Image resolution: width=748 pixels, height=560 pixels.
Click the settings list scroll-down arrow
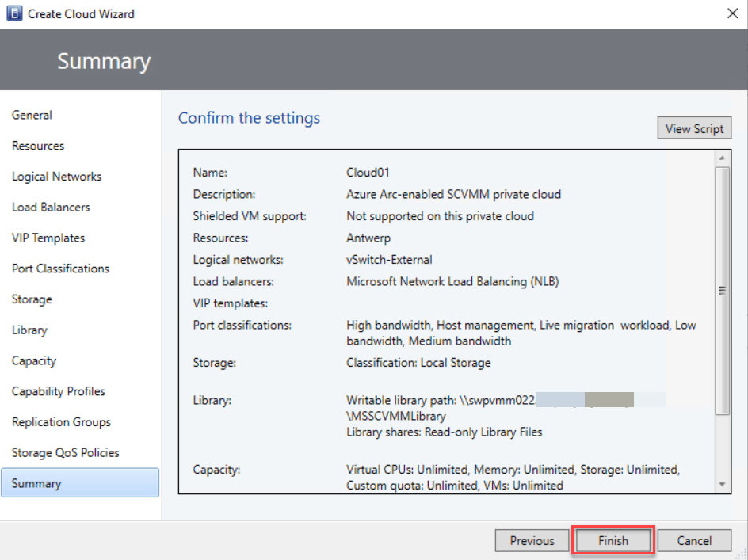tap(721, 484)
